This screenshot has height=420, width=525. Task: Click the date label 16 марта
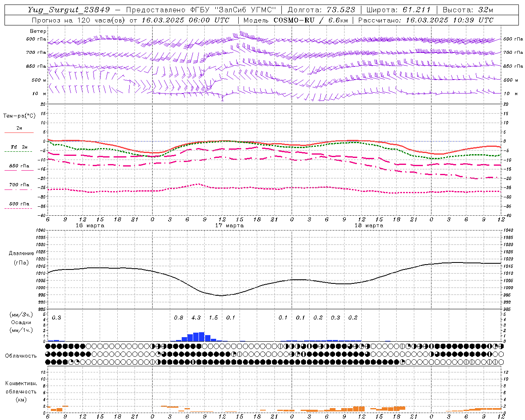(90, 226)
